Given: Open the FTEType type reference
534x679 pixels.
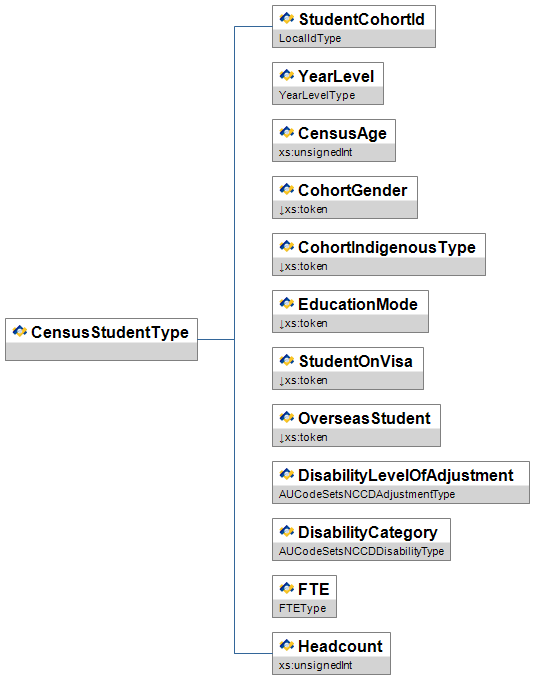Looking at the screenshot, I should click(x=302, y=608).
